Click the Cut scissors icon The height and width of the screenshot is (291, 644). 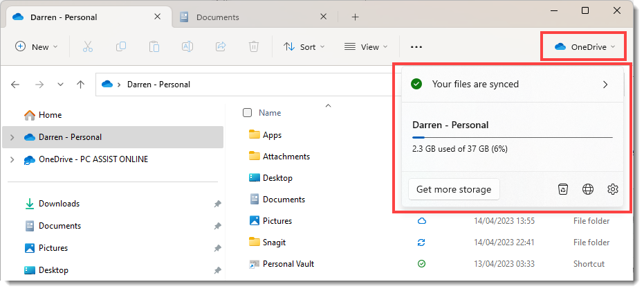(87, 46)
